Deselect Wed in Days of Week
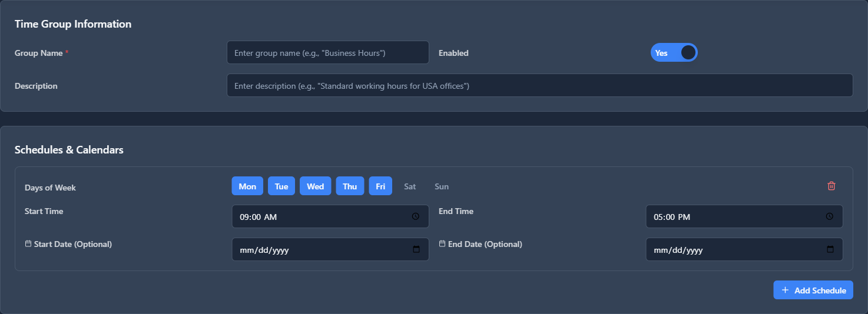The width and height of the screenshot is (868, 314). (x=315, y=186)
